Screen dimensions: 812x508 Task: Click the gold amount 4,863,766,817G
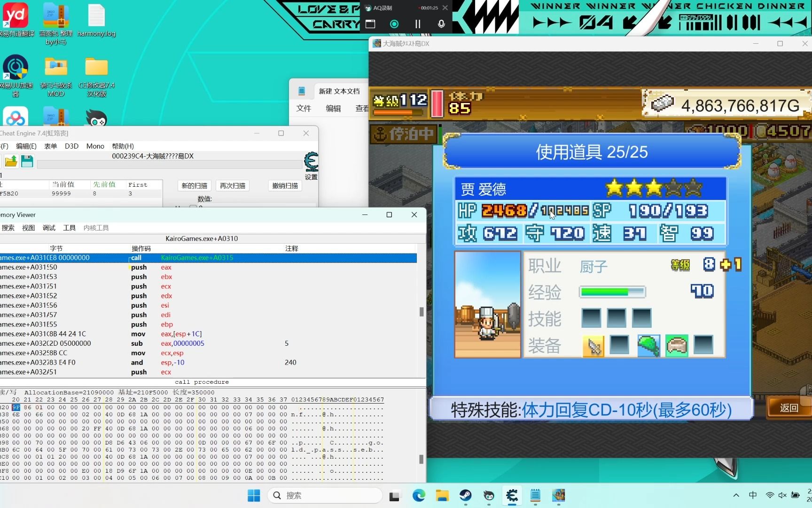click(x=740, y=106)
